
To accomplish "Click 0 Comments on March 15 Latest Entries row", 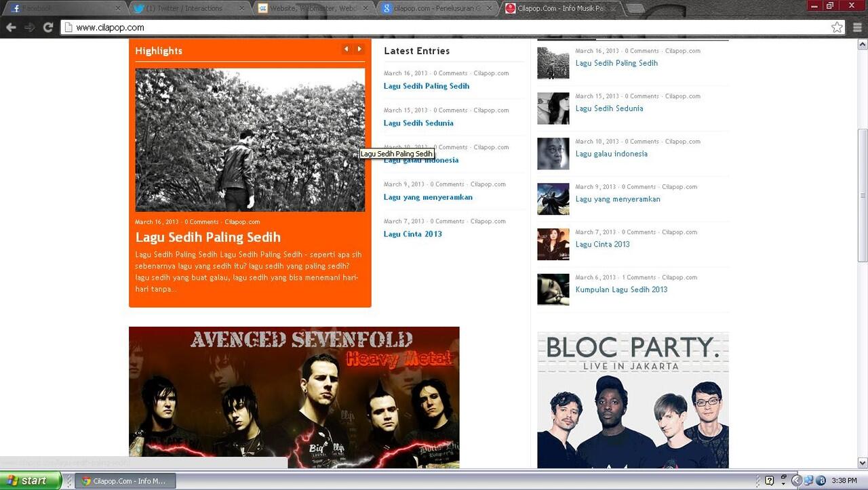I will [x=450, y=110].
